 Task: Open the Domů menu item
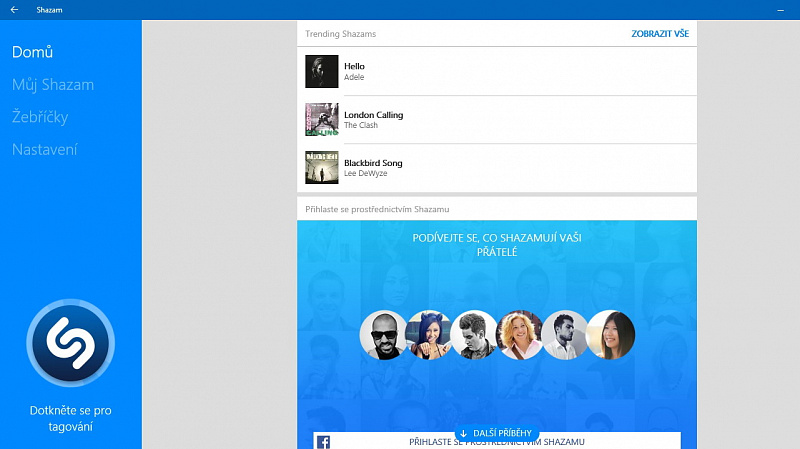[x=32, y=52]
